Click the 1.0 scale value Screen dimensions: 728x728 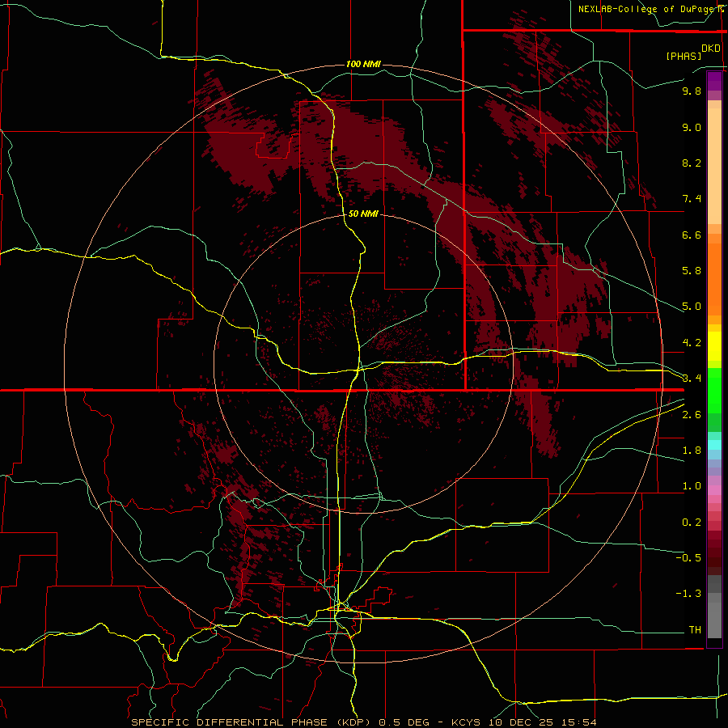tap(692, 486)
